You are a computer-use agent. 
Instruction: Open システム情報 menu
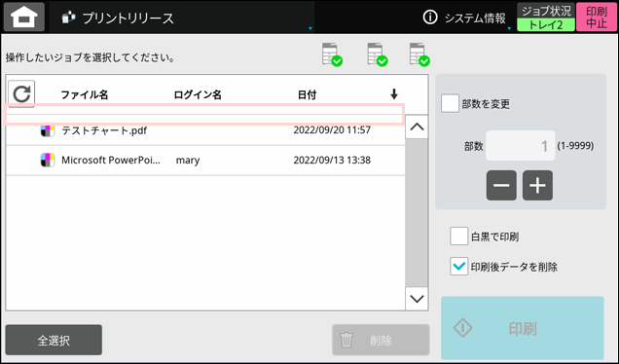point(466,18)
